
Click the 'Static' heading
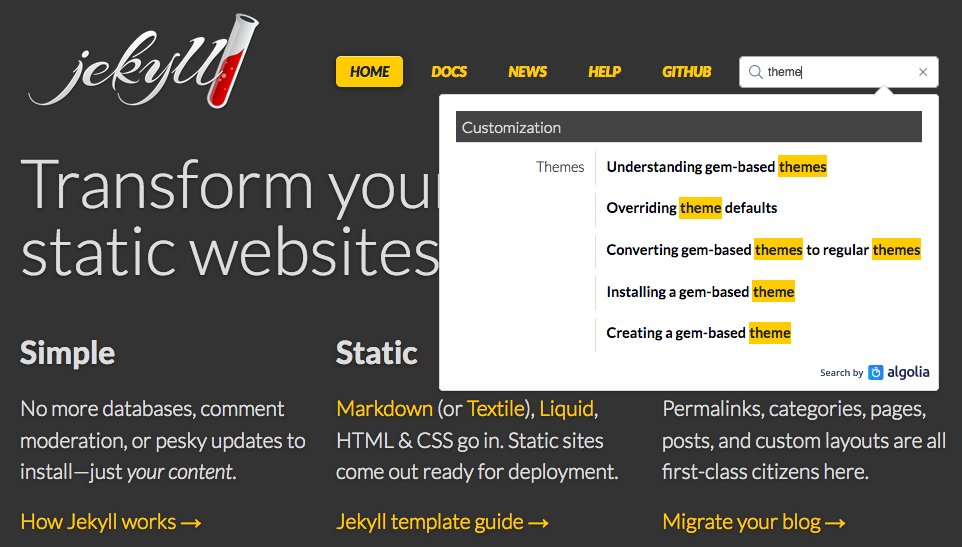pyautogui.click(x=377, y=353)
